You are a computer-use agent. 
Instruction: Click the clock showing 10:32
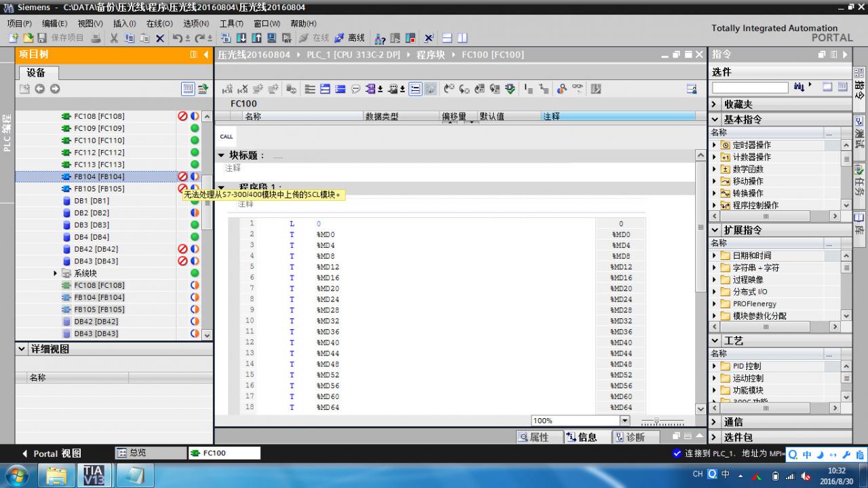[x=837, y=470]
